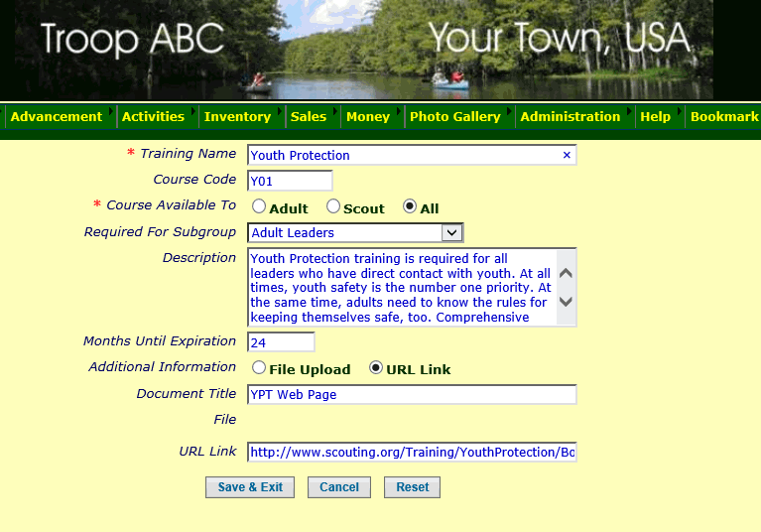The width and height of the screenshot is (761, 532).
Task: Click the Description scroll up arrow
Action: pyautogui.click(x=566, y=273)
